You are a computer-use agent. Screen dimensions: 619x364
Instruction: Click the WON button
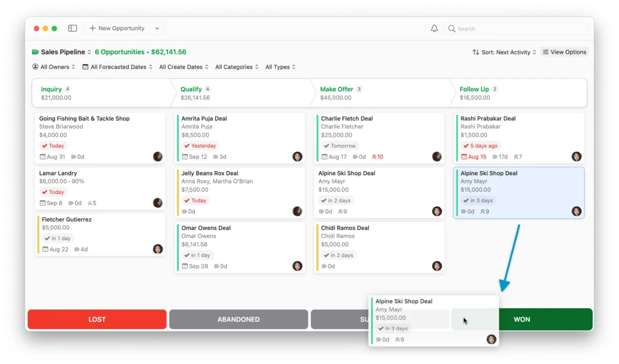click(522, 319)
